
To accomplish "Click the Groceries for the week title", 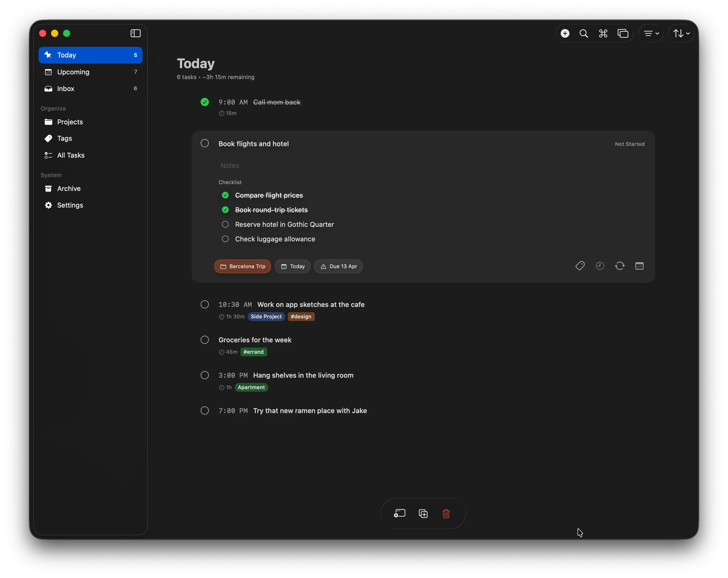I will [255, 340].
